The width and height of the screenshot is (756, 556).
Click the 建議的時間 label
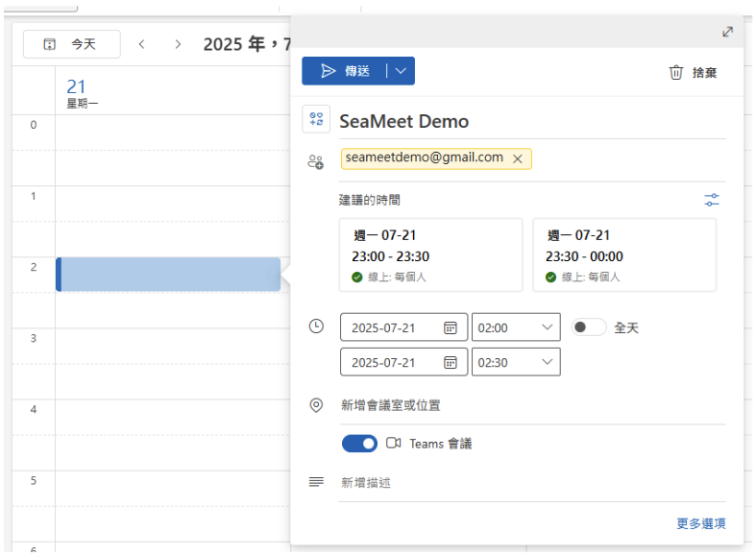369,200
